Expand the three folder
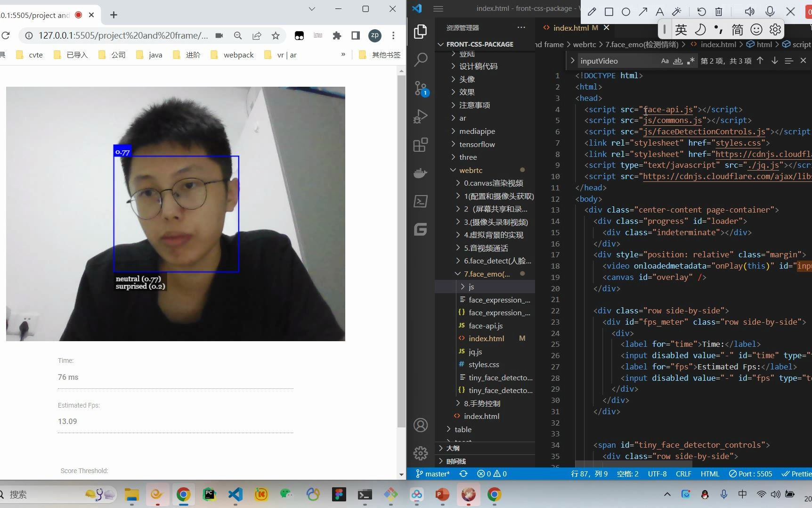Viewport: 812px width, 508px height. click(x=485, y=157)
